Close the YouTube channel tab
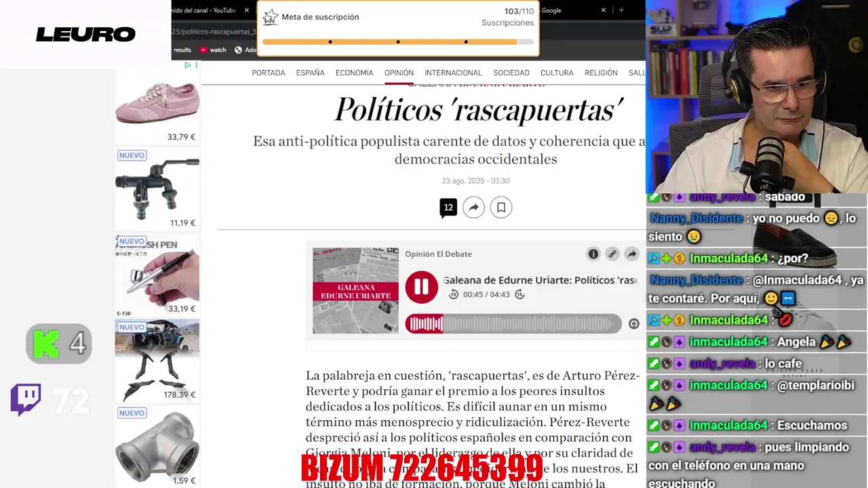 247,10
